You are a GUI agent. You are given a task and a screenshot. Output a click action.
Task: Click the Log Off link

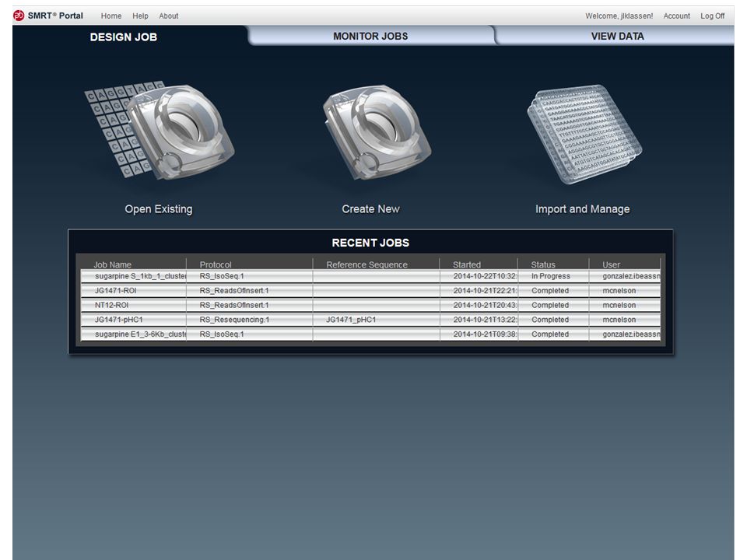click(712, 16)
